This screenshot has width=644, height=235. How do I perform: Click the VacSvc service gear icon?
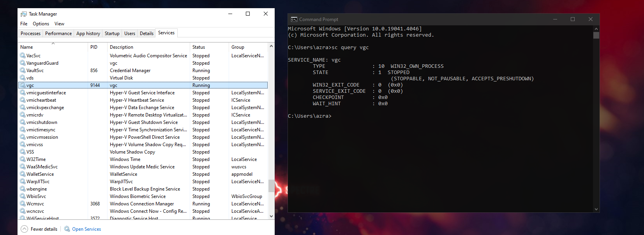point(23,56)
